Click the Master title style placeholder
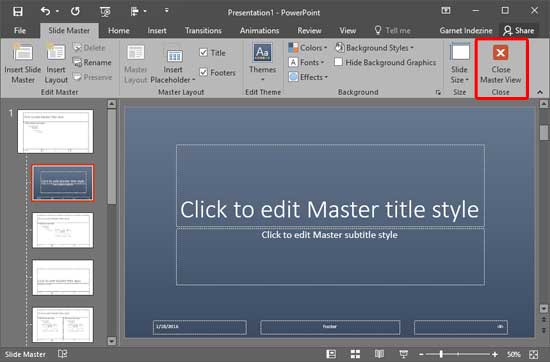 coord(330,185)
